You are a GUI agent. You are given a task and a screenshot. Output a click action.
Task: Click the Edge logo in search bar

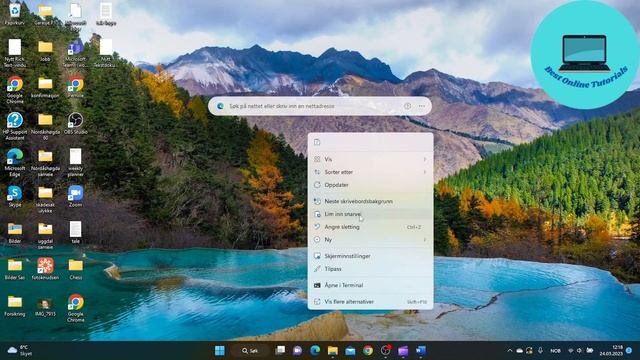(220, 106)
